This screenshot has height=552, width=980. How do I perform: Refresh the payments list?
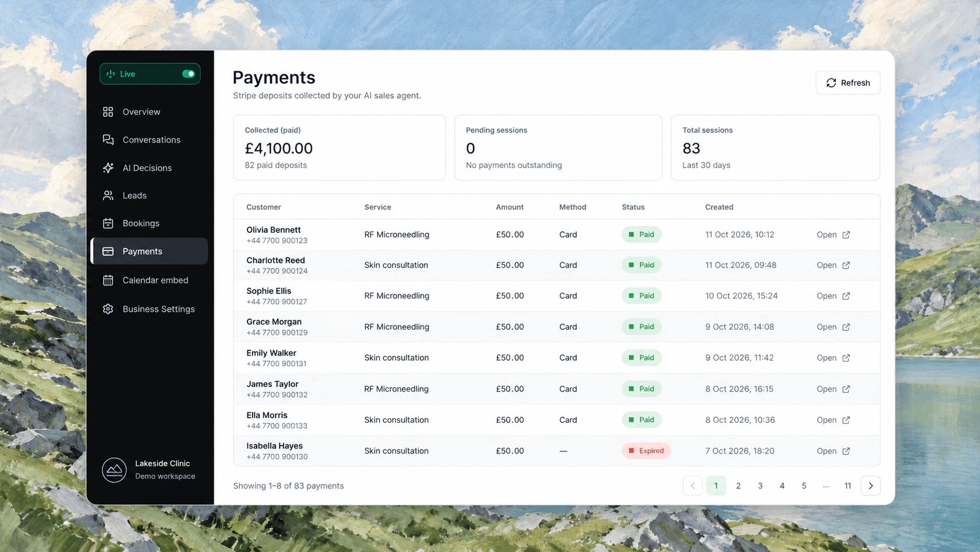[848, 83]
